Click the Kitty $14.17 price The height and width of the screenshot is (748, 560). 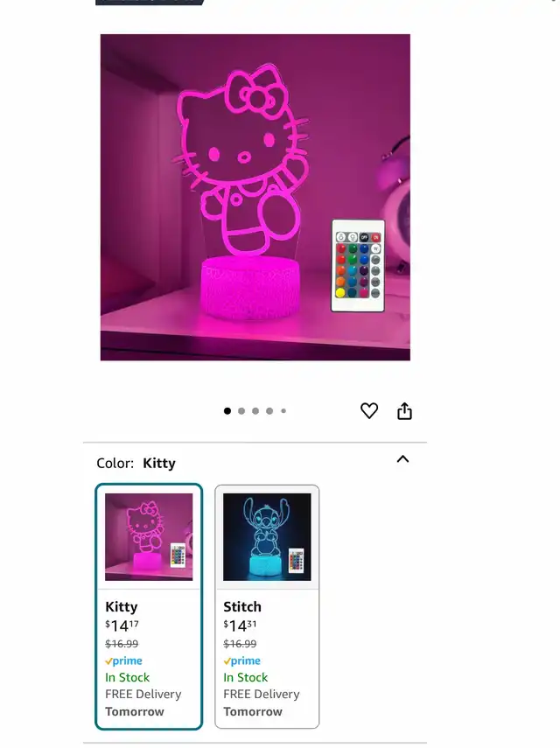pyautogui.click(x=122, y=626)
